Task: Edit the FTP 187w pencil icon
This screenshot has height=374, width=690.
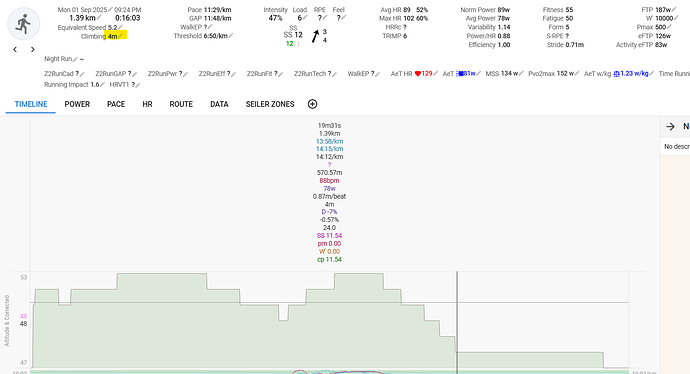Action: tap(674, 10)
